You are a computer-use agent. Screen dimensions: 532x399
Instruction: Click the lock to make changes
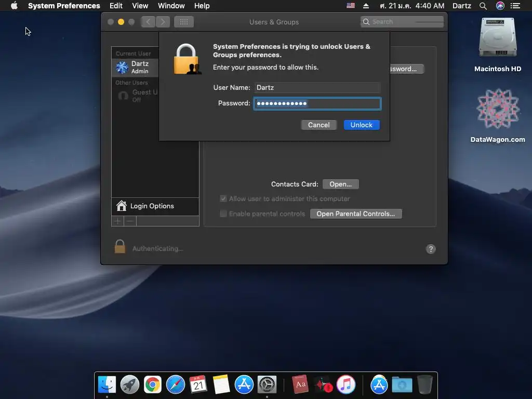(119, 247)
